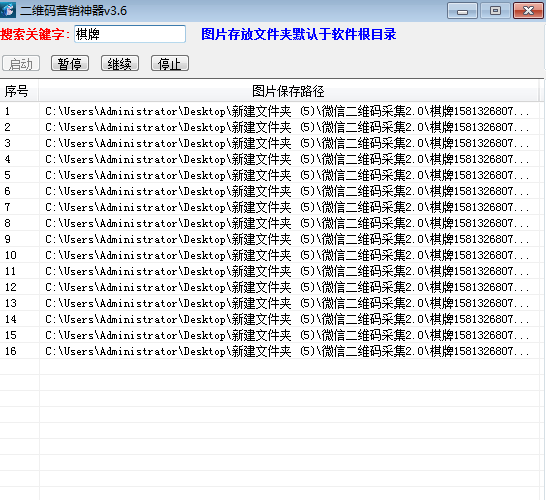Screen dimensions: 546x500
Task: Select the path in row 1
Action: [x=287, y=111]
